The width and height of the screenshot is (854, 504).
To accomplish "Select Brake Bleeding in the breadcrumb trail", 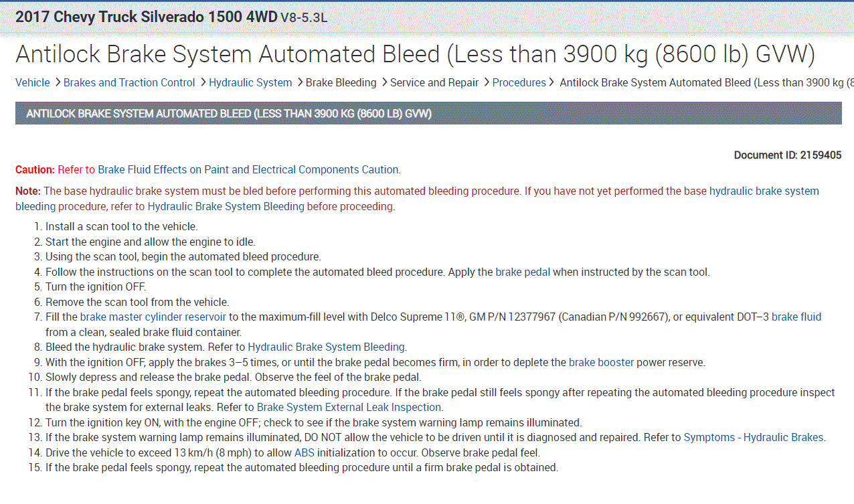I will tap(341, 82).
